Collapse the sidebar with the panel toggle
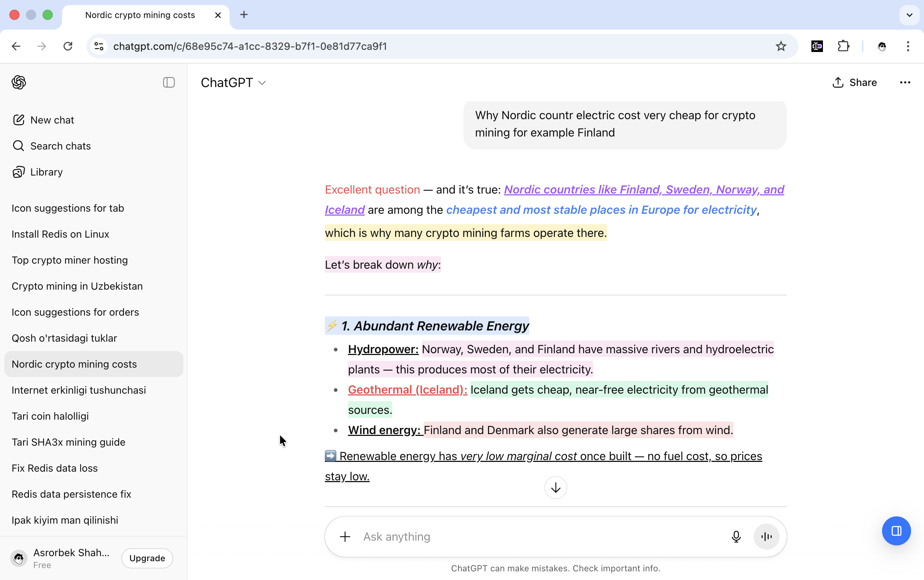 click(x=168, y=82)
